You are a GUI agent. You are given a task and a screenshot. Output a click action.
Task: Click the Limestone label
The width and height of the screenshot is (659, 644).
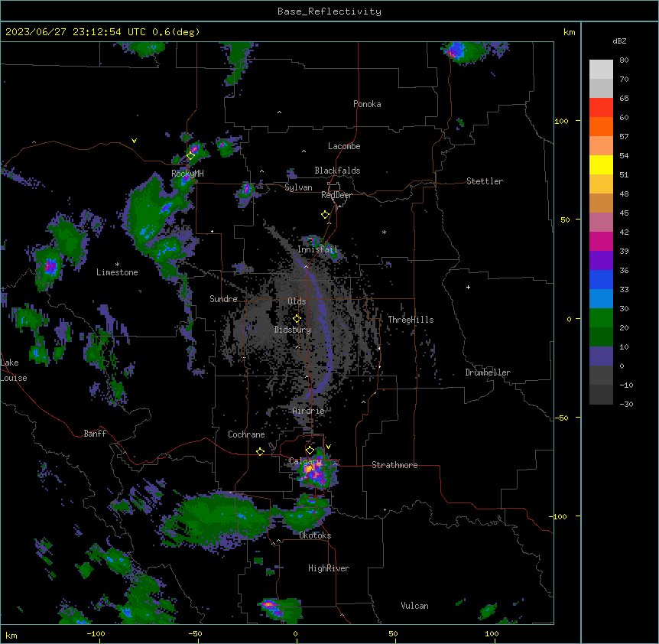point(117,272)
